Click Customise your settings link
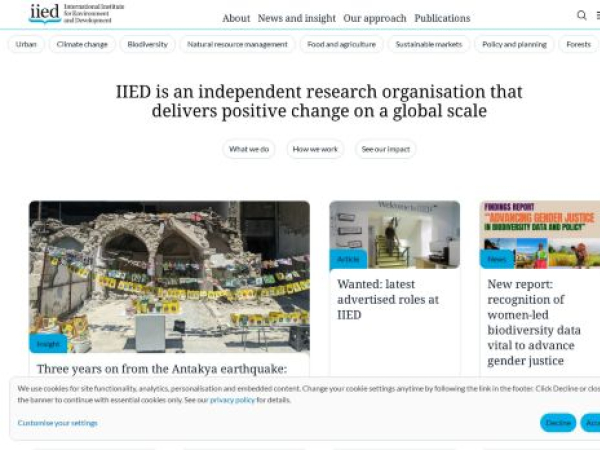This screenshot has height=450, width=600. pos(57,423)
